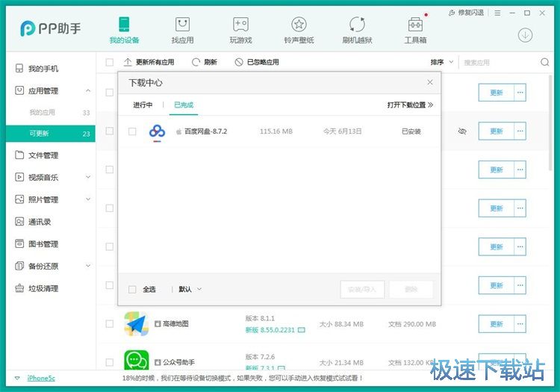This screenshot has width=560, height=392.
Task: Switch to the 已完成 tab
Action: tap(184, 105)
